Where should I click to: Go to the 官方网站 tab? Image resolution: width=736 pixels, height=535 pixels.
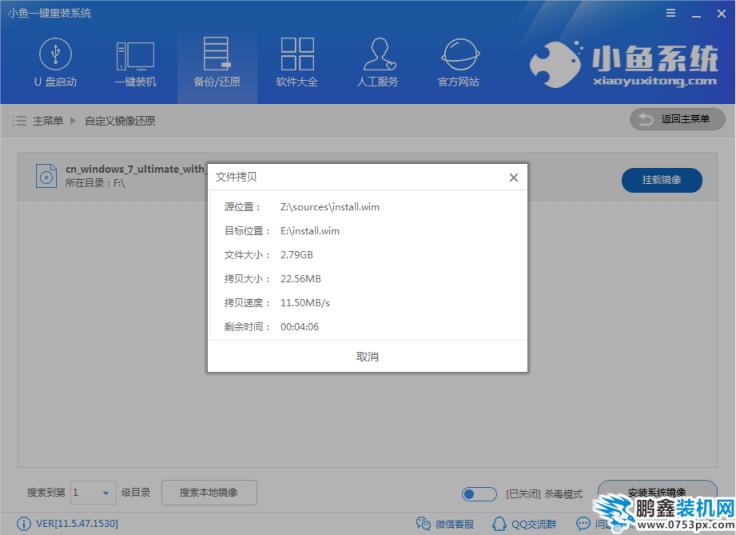tap(459, 63)
